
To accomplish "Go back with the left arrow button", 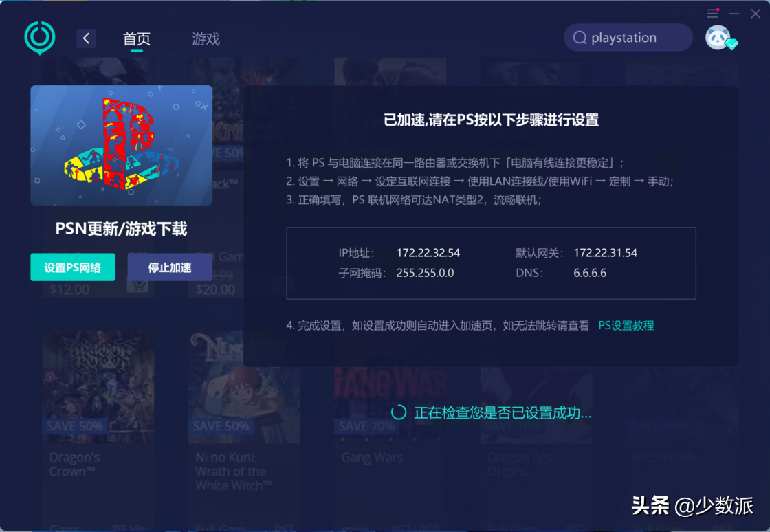I will [87, 38].
